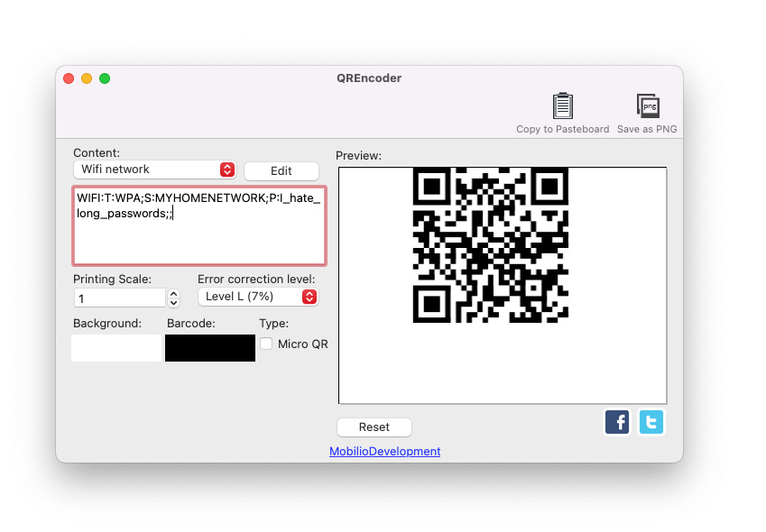Close the QREncoder window with red button

(69, 78)
